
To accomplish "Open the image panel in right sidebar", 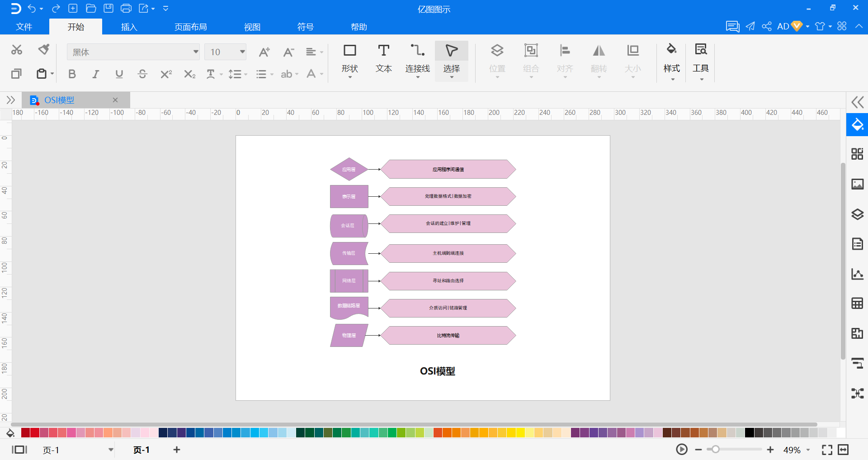I will (857, 184).
